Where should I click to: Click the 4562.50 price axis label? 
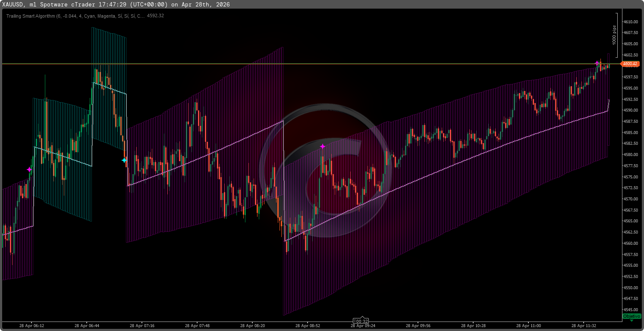(631, 232)
